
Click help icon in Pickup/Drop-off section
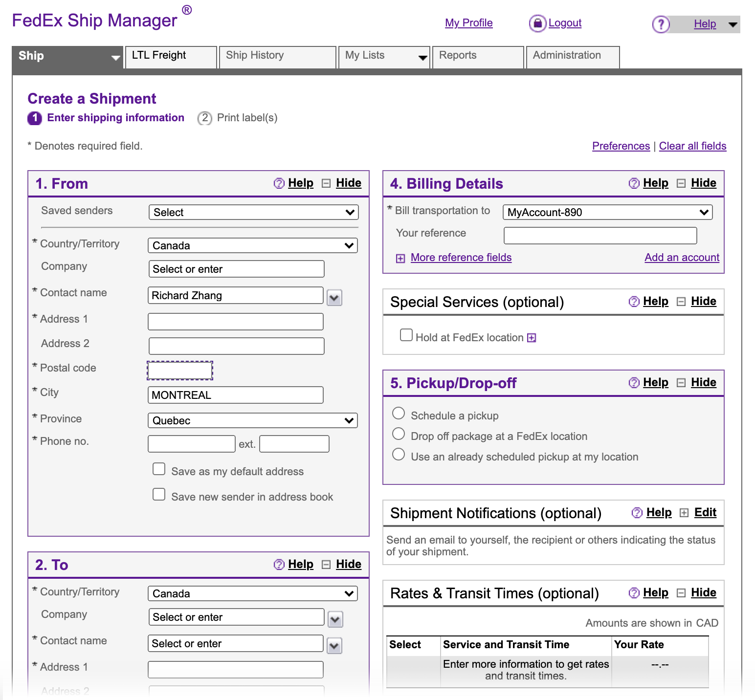[x=634, y=383]
